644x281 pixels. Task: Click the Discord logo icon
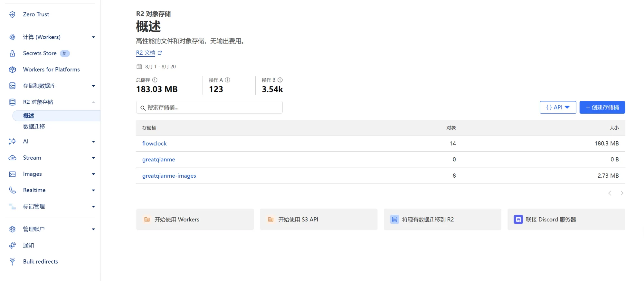click(518, 220)
